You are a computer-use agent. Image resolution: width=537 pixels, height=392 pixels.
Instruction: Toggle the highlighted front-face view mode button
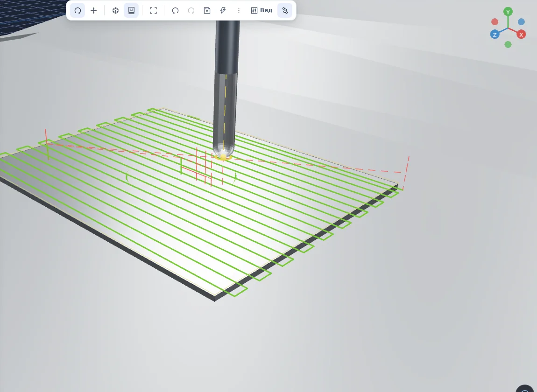pyautogui.click(x=131, y=11)
